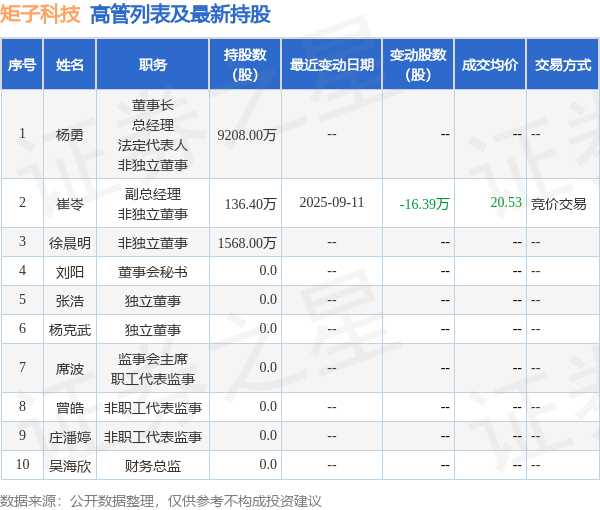Click the name 张浩

point(70,301)
